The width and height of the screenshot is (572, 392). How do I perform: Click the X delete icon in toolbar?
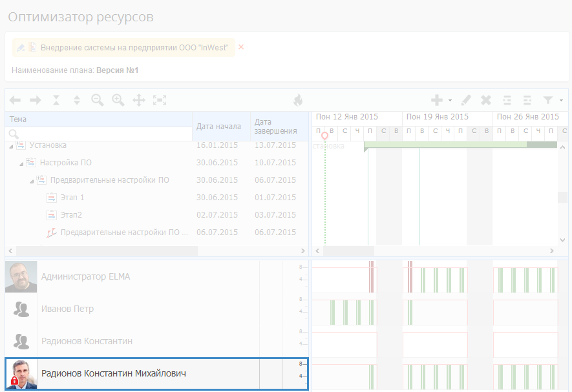tap(486, 100)
